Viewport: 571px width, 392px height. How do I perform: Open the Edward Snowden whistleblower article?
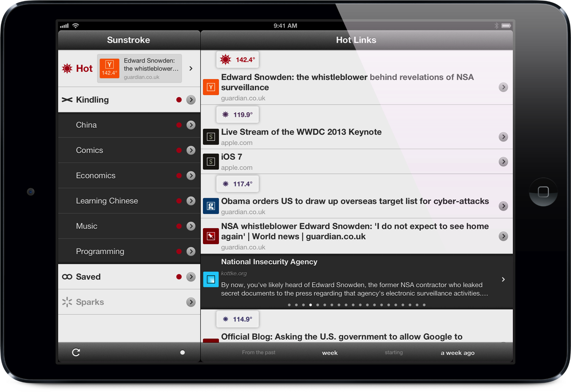point(348,82)
